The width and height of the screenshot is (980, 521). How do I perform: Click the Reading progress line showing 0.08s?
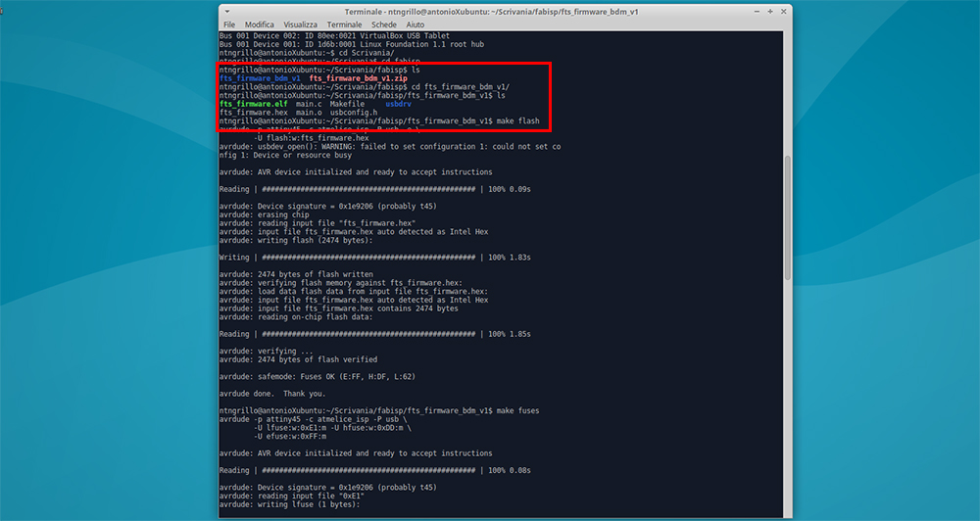tap(375, 470)
